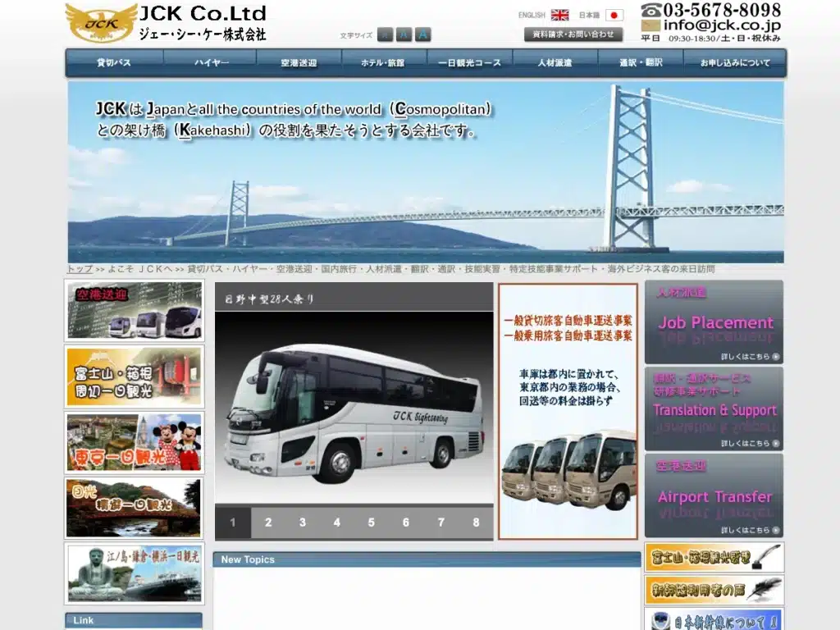
Task: Open the 貸切バス menu item
Action: click(x=114, y=62)
